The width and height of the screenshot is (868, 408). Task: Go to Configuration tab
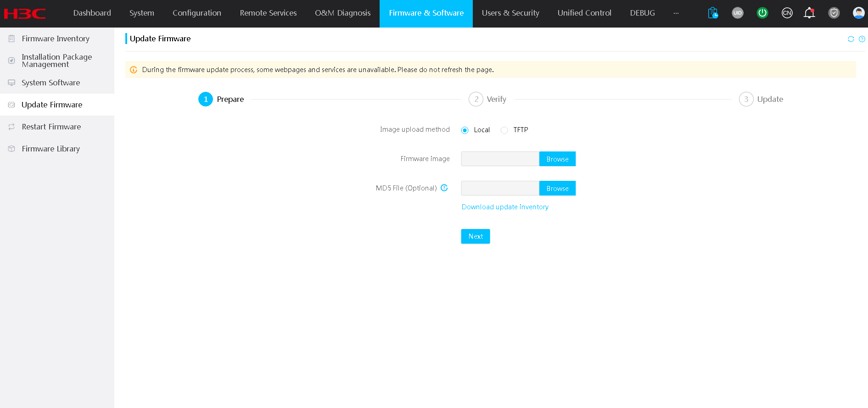point(197,13)
